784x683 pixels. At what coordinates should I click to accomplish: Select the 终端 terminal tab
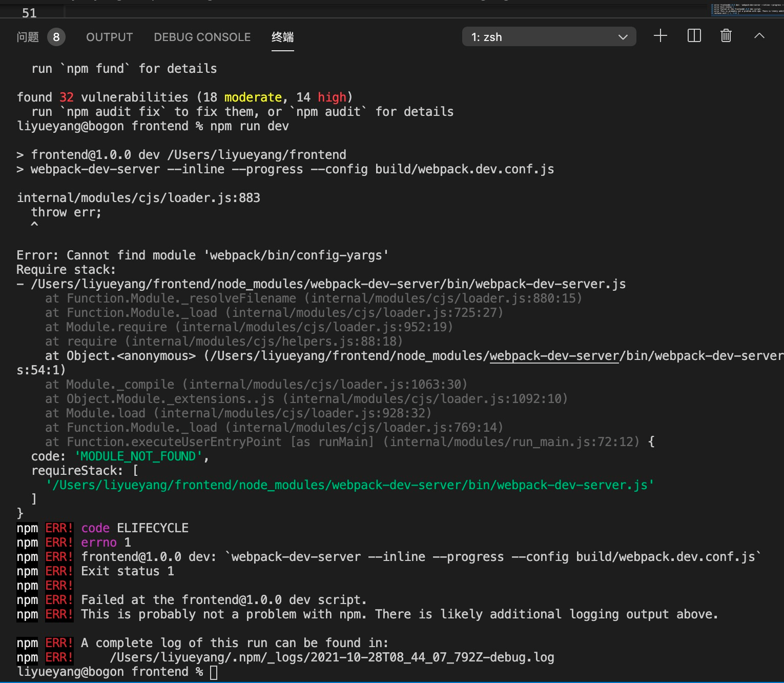coord(282,37)
